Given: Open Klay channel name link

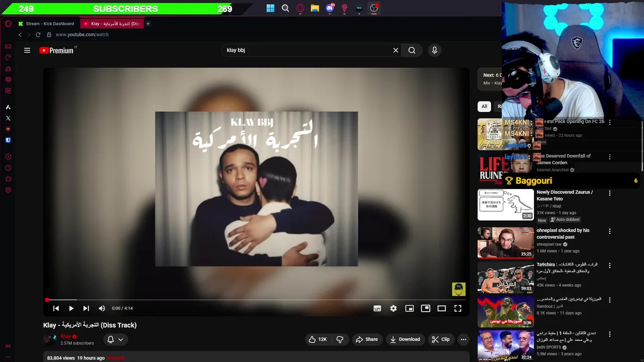Looking at the screenshot, I should point(66,336).
